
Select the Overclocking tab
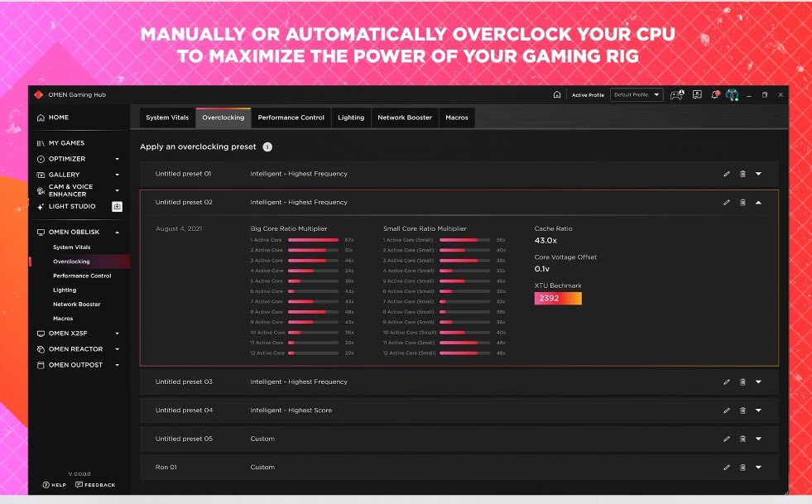[x=223, y=118]
